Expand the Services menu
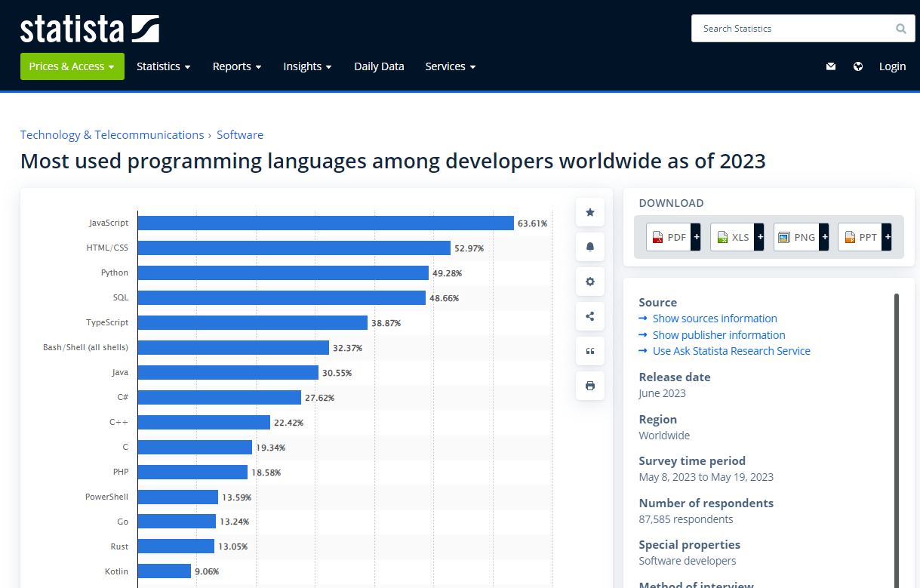920x588 pixels. 451,66
